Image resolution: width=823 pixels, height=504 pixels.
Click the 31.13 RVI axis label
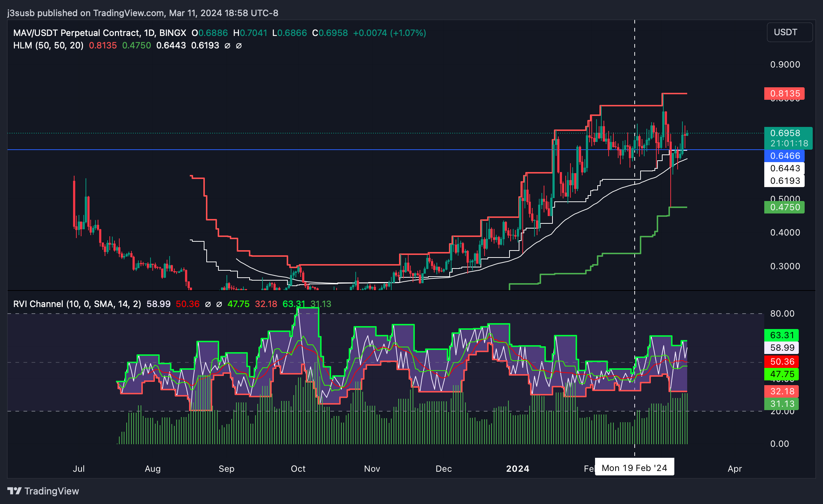782,404
